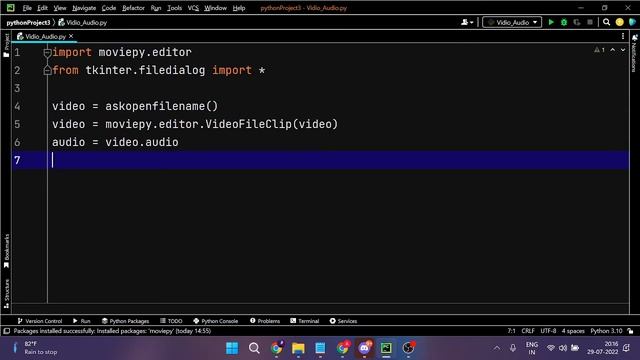
Task: Collapse the import fold on line 1
Action: pos(47,52)
